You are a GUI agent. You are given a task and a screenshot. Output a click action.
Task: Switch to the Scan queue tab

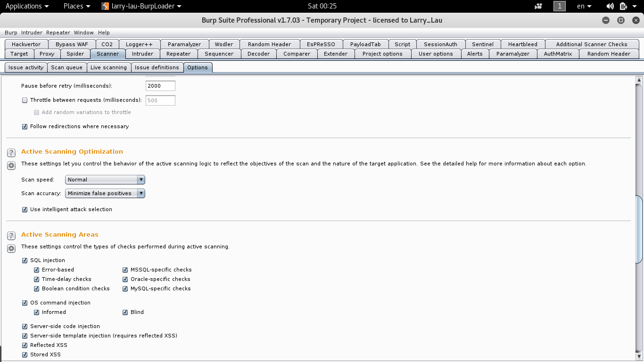66,67
